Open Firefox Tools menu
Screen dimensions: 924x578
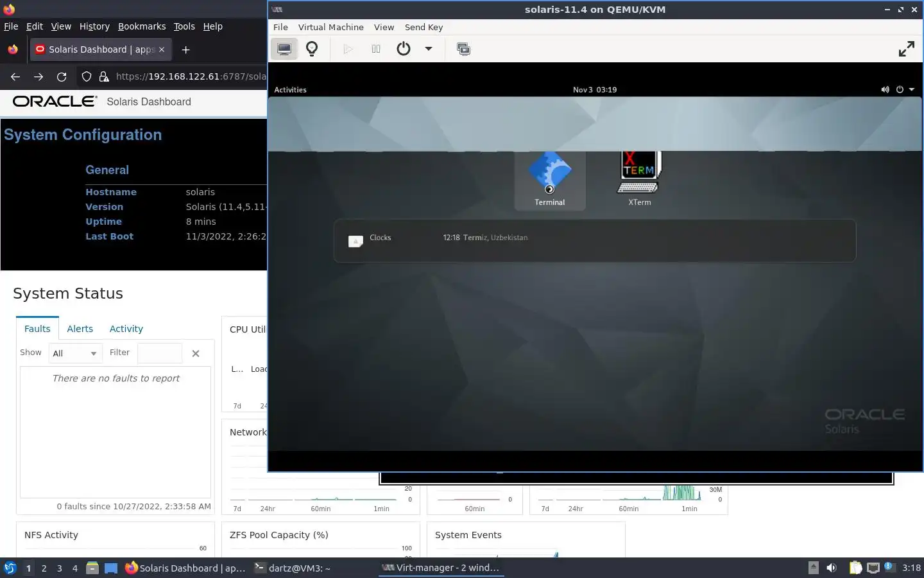click(184, 26)
